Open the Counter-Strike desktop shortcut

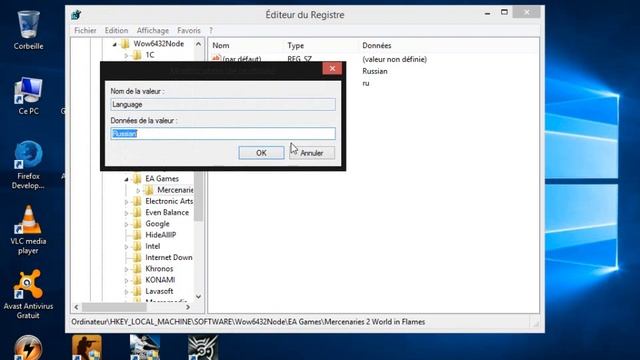coord(87,347)
